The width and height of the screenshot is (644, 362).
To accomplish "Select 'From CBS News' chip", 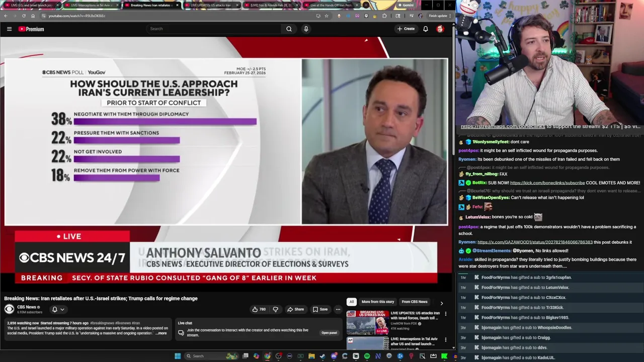I will [x=415, y=302].
